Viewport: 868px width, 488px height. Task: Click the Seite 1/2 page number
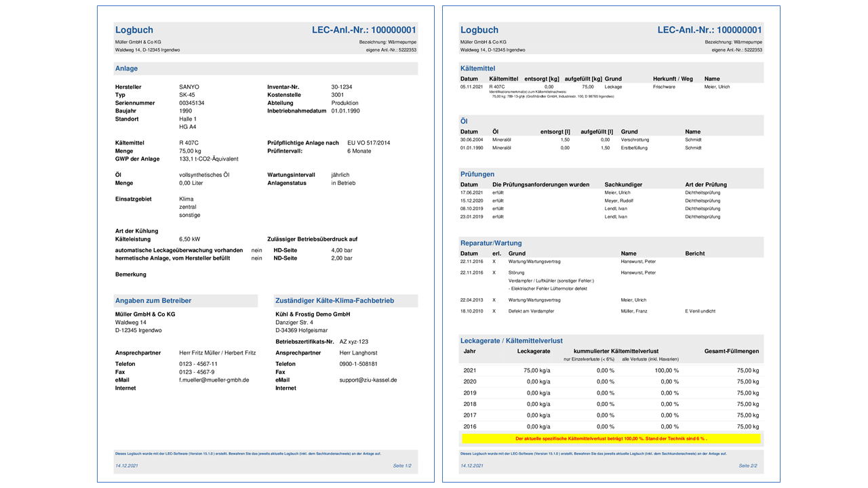point(401,466)
